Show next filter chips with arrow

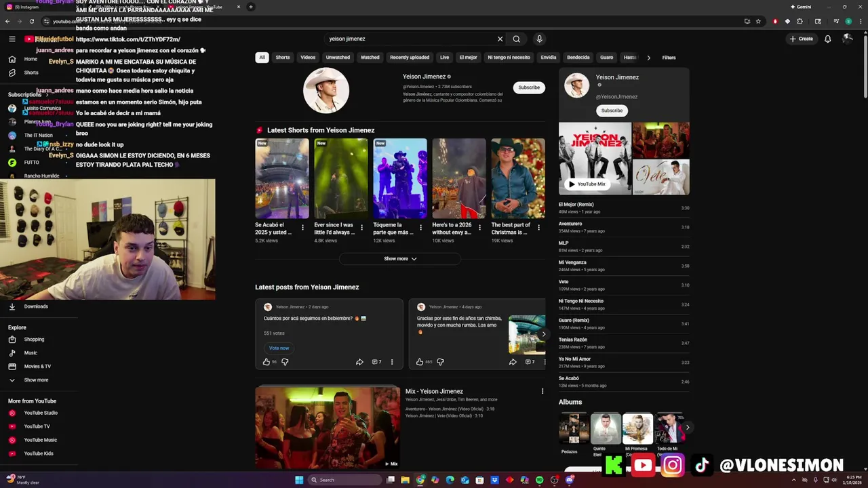pyautogui.click(x=648, y=58)
